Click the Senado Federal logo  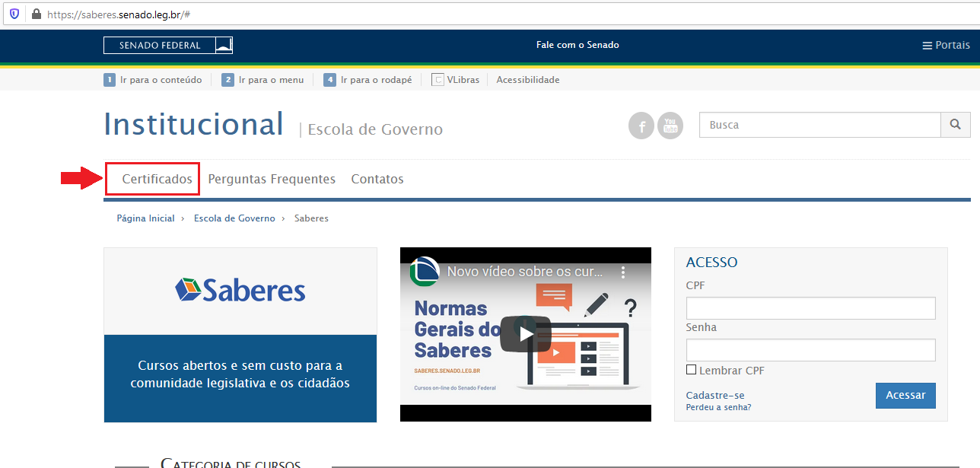(168, 46)
